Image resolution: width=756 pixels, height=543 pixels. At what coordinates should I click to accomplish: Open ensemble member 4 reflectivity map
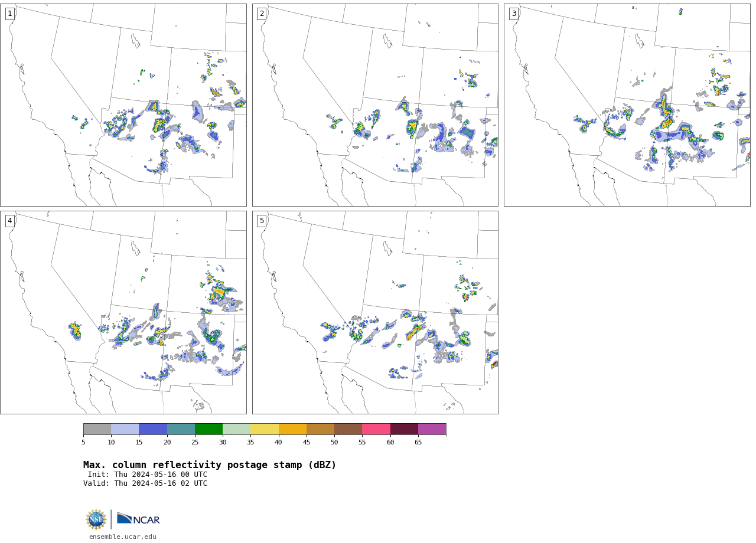coord(123,312)
